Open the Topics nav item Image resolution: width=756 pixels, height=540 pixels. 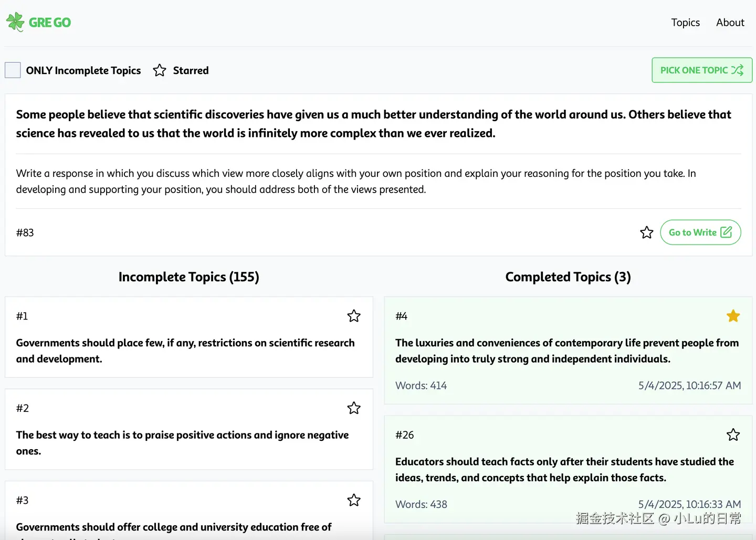pyautogui.click(x=685, y=23)
